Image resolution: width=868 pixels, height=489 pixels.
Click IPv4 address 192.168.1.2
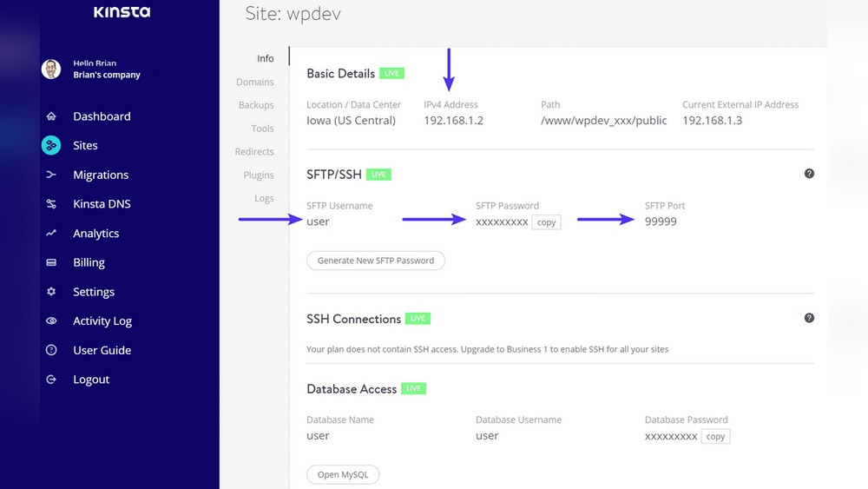click(x=453, y=120)
